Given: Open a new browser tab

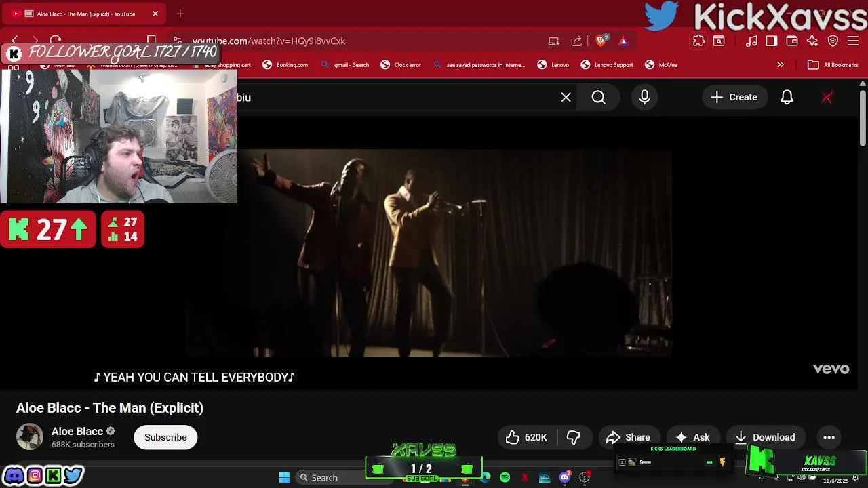Looking at the screenshot, I should [x=180, y=14].
